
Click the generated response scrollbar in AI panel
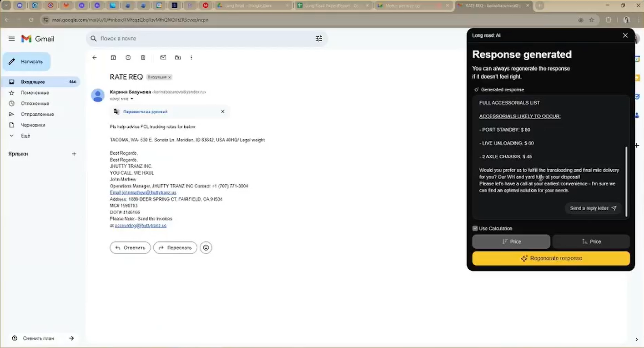pyautogui.click(x=626, y=181)
